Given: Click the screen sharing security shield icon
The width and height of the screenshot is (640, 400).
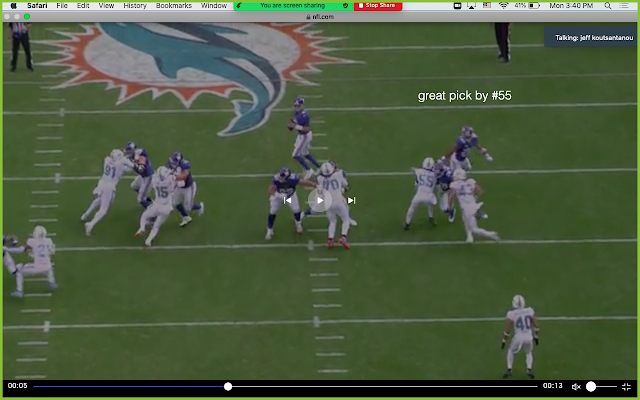Looking at the screenshot, I should click(x=345, y=5).
